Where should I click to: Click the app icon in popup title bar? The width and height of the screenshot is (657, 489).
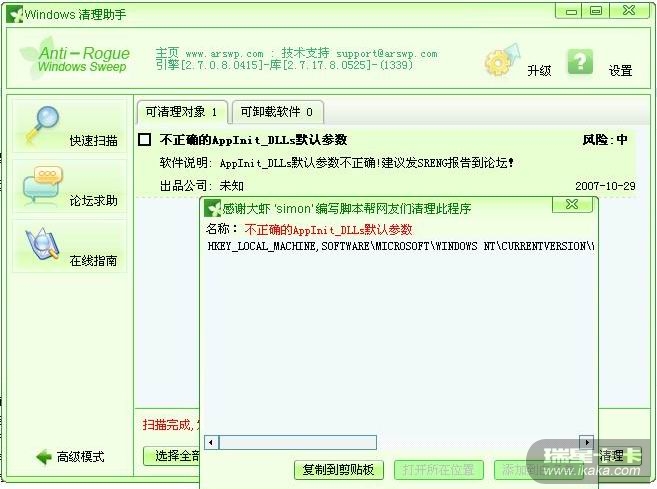pos(212,208)
